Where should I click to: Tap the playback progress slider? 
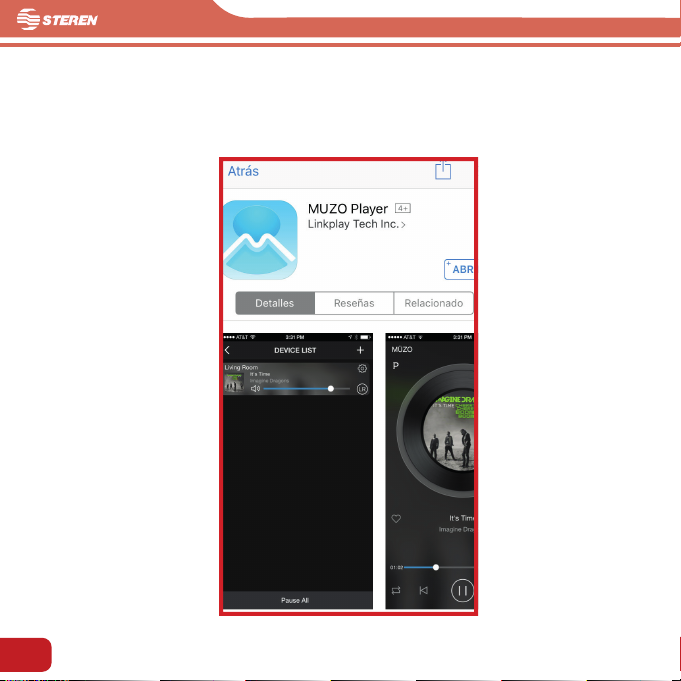[x=439, y=567]
